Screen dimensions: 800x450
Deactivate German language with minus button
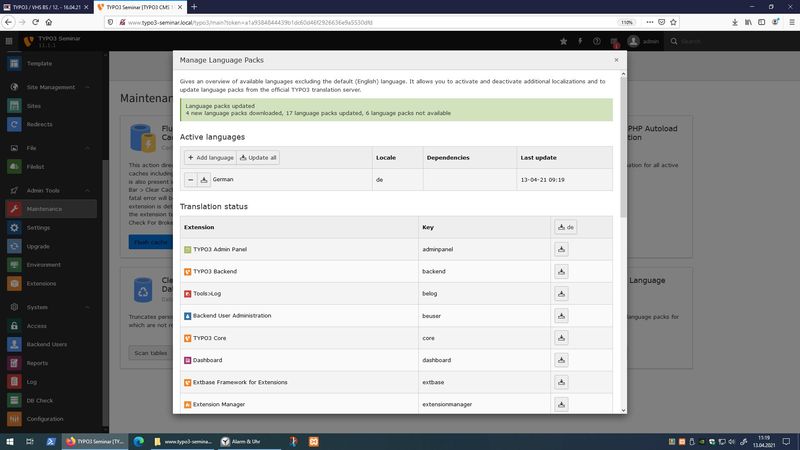coord(190,180)
